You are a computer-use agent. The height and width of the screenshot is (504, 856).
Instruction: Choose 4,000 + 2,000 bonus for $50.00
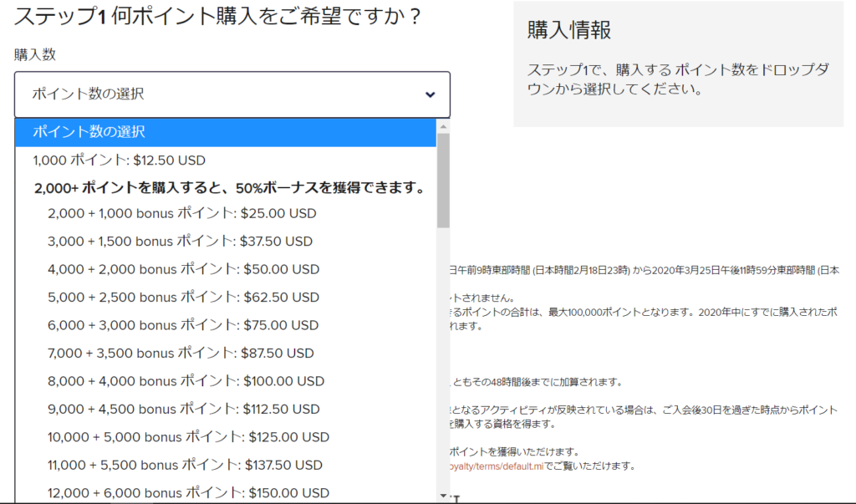(183, 269)
